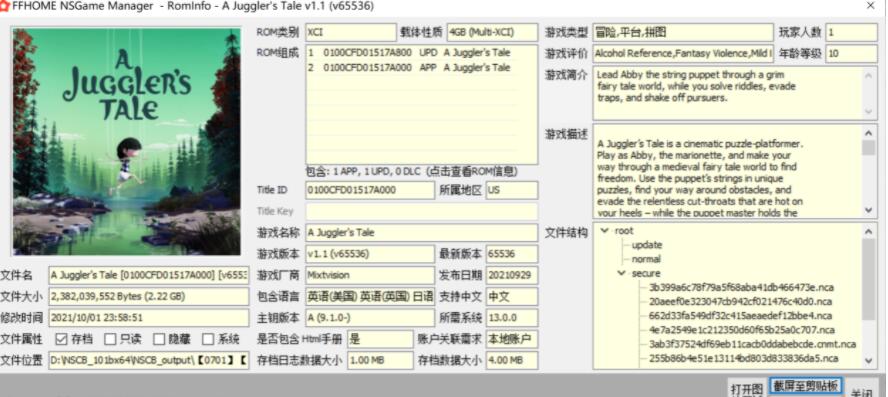The width and height of the screenshot is (888, 397).
Task: Click the 点击查看ROM信息 summary line
Action: 412,171
